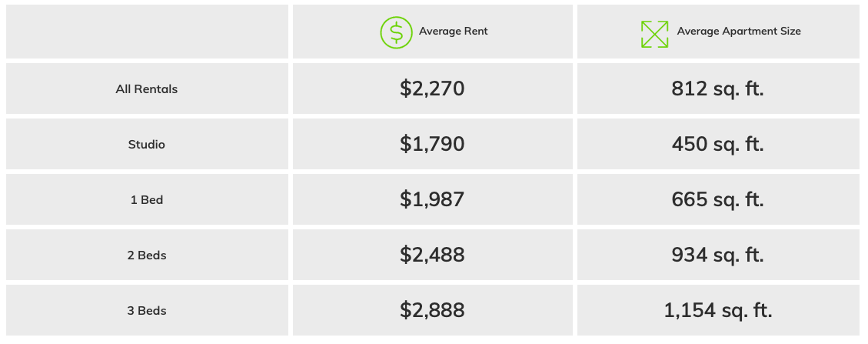This screenshot has width=868, height=344.
Task: Select the Average Apartment Size header text
Action: click(738, 32)
